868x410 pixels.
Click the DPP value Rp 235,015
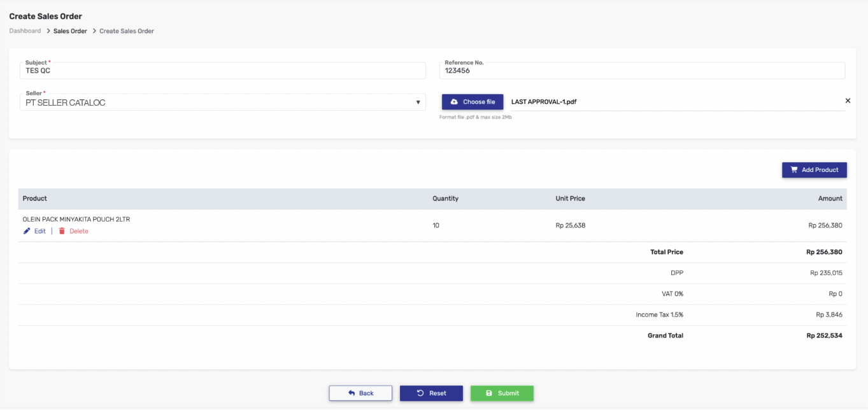826,273
